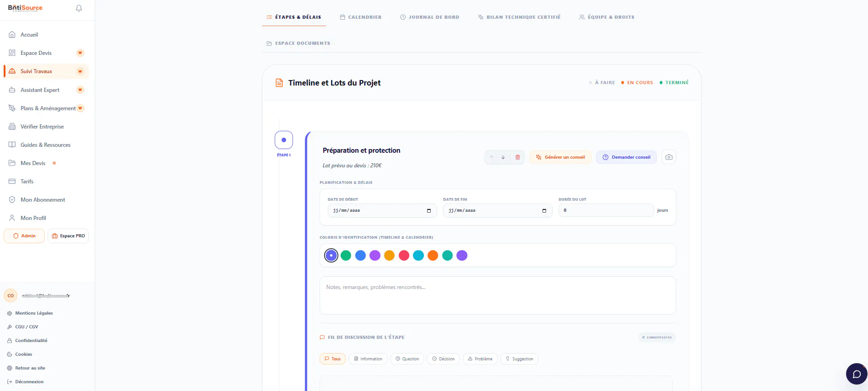The image size is (868, 391).
Task: Select the cyan color swatch
Action: pos(418,256)
